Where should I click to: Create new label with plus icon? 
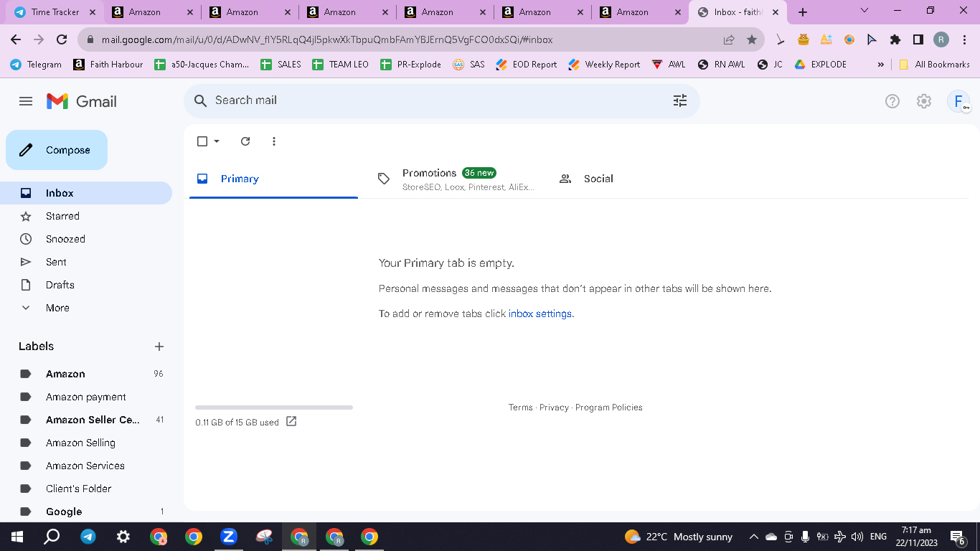click(159, 347)
